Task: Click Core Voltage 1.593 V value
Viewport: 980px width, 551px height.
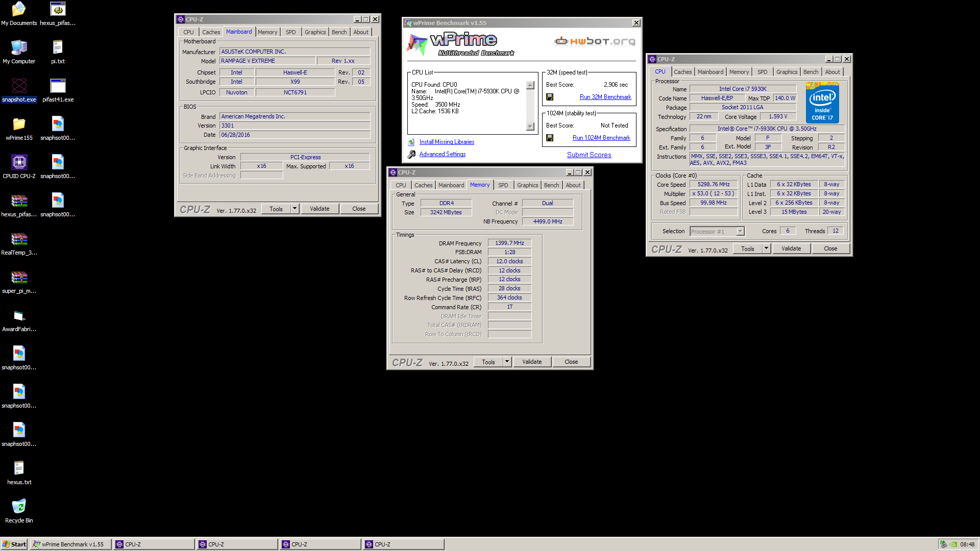Action: point(778,117)
